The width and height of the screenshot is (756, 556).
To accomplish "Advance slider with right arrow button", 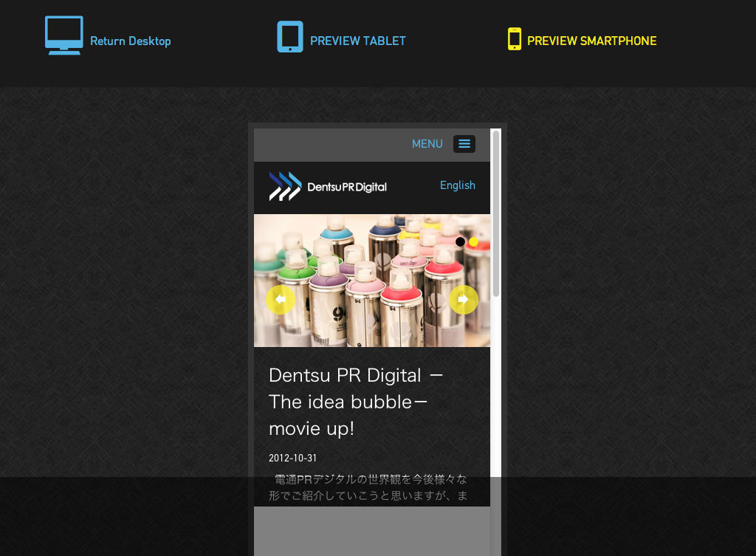I will pyautogui.click(x=464, y=300).
